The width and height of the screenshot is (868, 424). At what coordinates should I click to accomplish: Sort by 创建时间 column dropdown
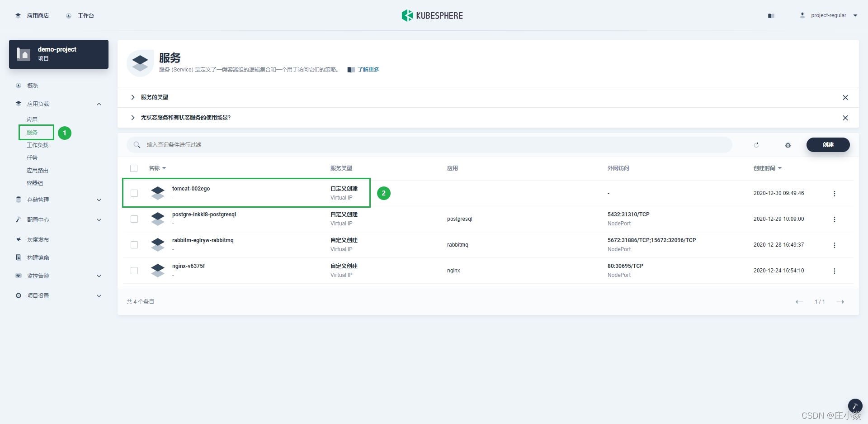pyautogui.click(x=768, y=168)
